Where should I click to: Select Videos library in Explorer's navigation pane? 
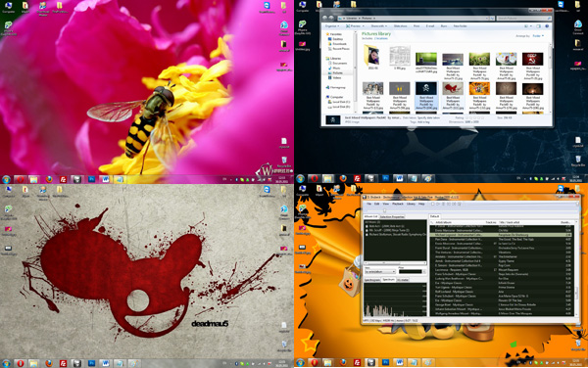click(337, 78)
